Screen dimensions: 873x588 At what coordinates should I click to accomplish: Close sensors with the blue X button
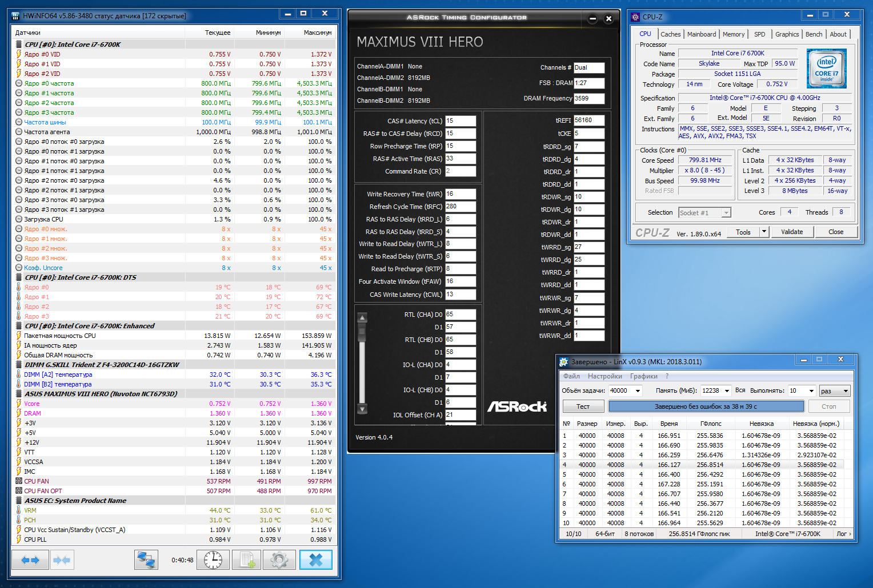point(315,560)
